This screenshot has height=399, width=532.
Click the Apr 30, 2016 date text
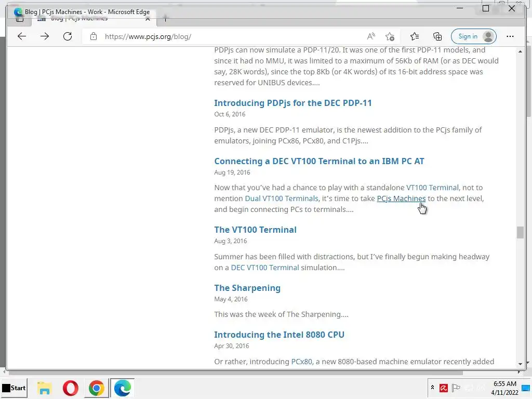pyautogui.click(x=231, y=346)
